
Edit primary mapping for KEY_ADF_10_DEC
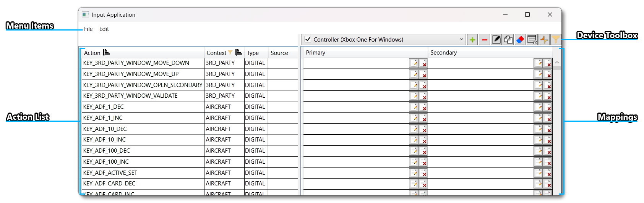pyautogui.click(x=414, y=129)
